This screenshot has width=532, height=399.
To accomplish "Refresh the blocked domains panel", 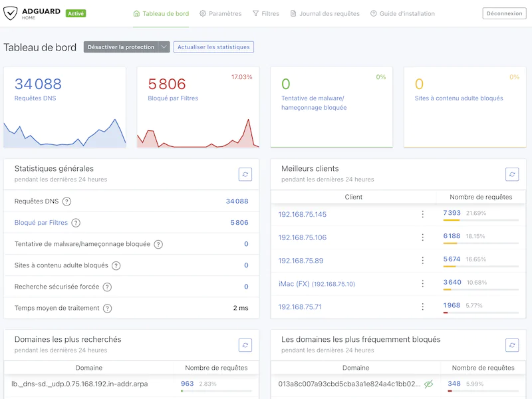I will point(512,345).
